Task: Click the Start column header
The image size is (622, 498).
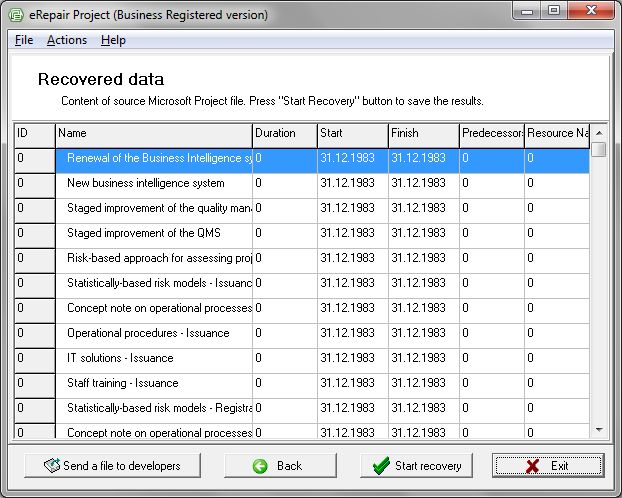Action: click(x=353, y=136)
